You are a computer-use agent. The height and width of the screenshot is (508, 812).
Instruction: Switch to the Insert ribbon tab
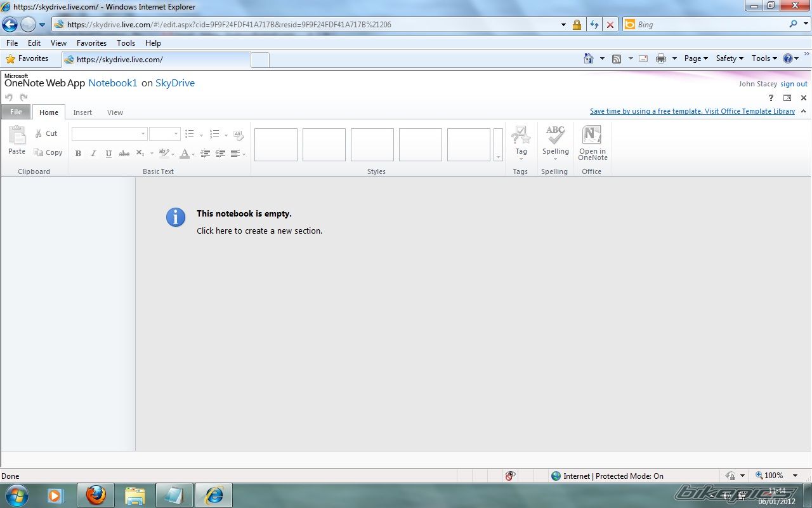pyautogui.click(x=82, y=112)
